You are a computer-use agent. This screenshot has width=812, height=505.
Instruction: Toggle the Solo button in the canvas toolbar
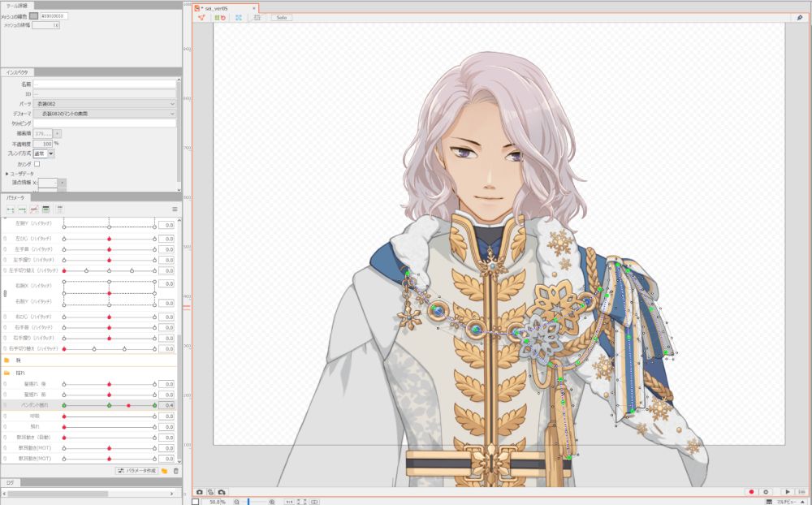click(282, 18)
